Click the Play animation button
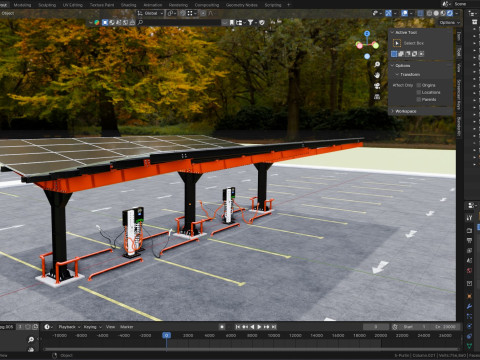The image size is (480, 360). 259,327
